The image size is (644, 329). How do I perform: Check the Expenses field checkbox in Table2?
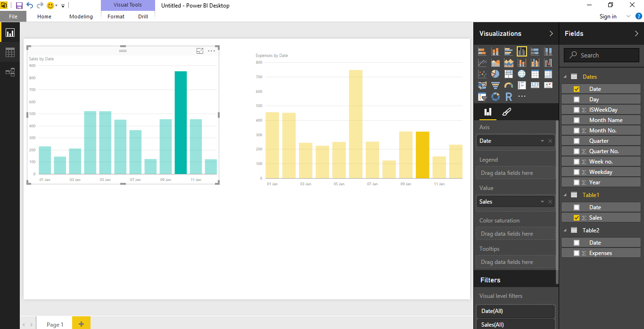576,253
